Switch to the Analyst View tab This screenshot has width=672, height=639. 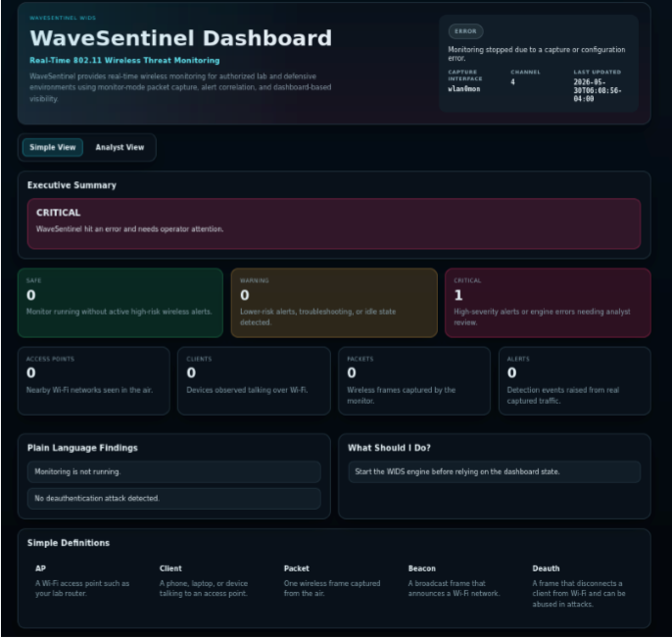point(120,148)
